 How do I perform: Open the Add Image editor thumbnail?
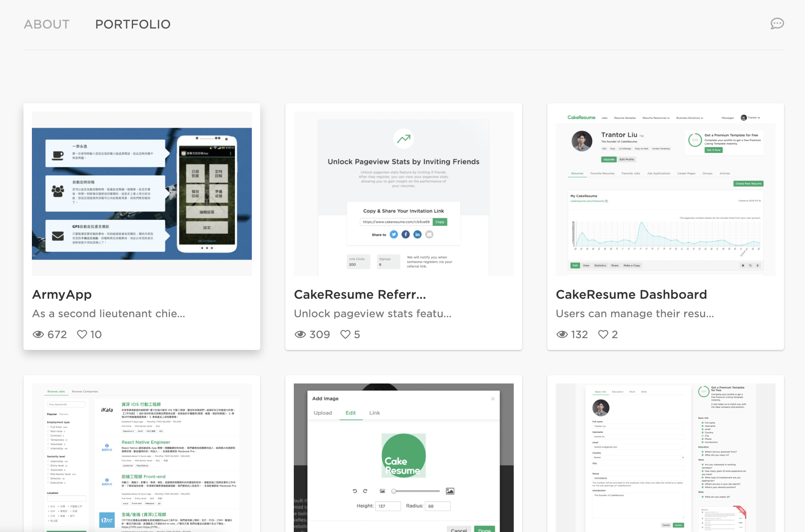point(404,458)
